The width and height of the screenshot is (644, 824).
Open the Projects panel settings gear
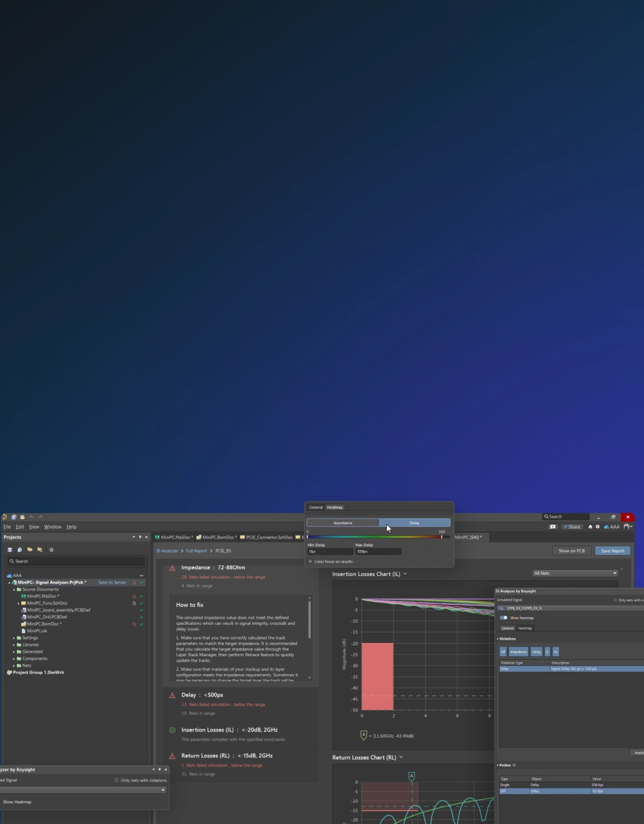pos(51,549)
